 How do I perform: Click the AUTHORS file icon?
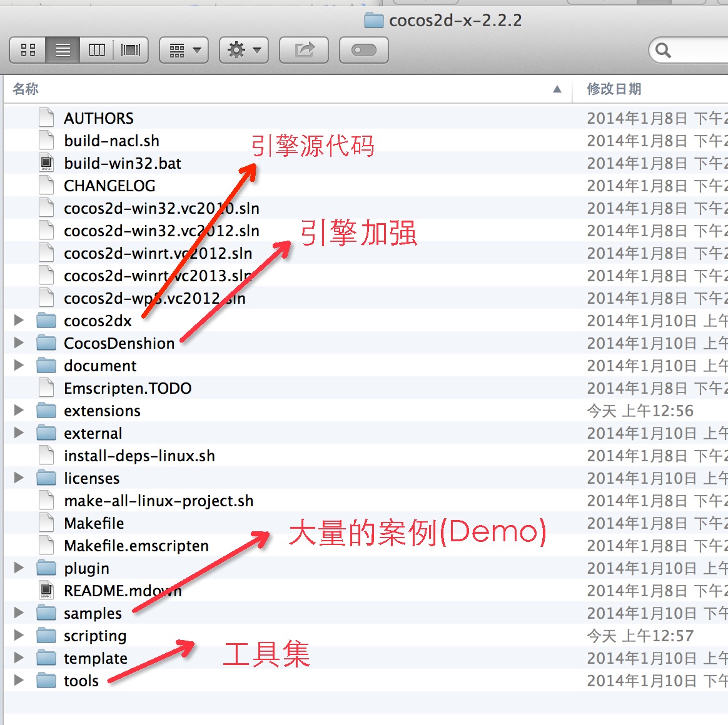[46, 117]
